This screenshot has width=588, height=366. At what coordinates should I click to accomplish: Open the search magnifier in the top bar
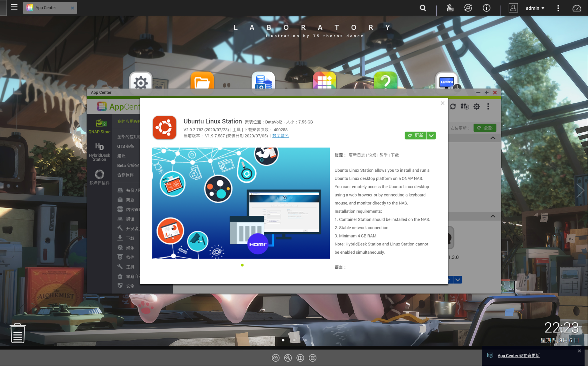(x=423, y=8)
